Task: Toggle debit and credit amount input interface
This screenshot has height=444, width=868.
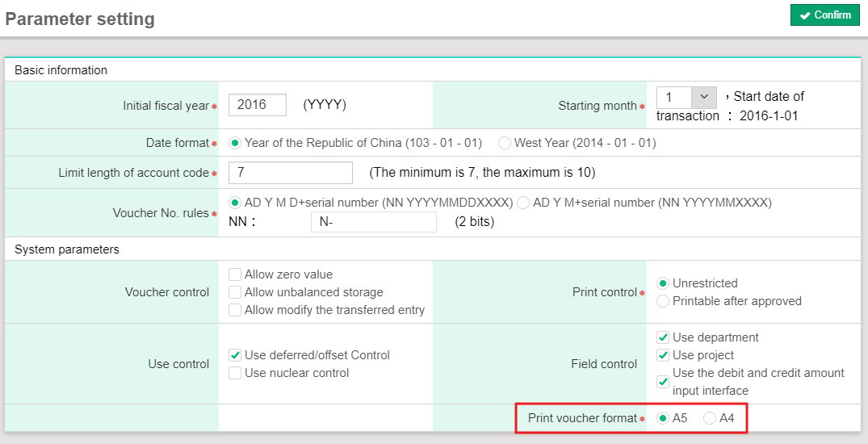Action: click(x=663, y=381)
